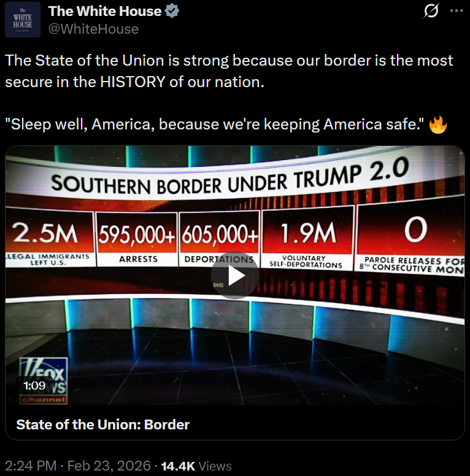Click the 1.9M Voluntary Self-Deportations panel
Screen dimensions: 470x476
(307, 239)
